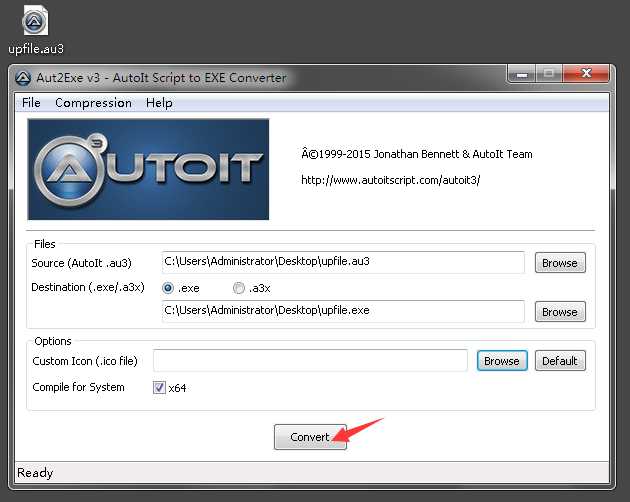Open the File menu
The image size is (630, 502).
point(31,103)
